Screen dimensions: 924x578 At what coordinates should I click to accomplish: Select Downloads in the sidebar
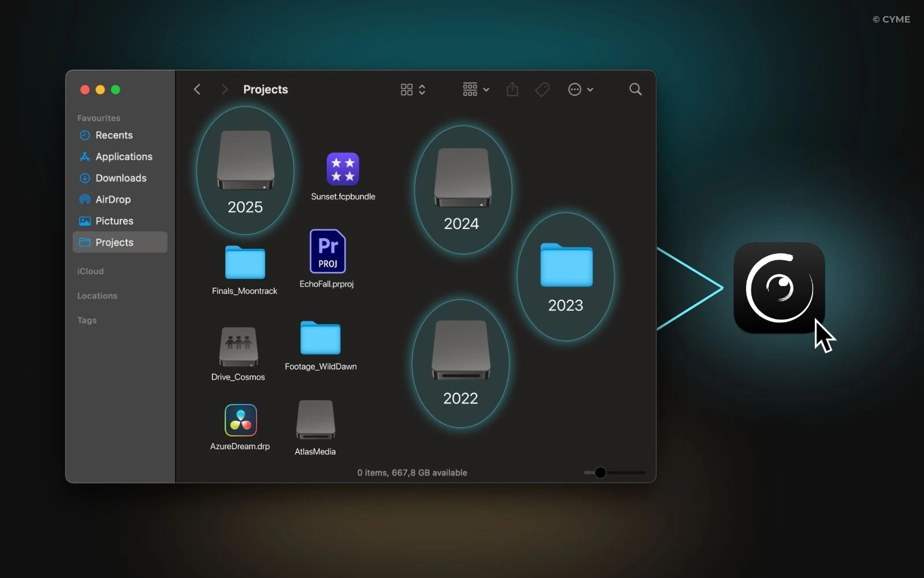121,178
